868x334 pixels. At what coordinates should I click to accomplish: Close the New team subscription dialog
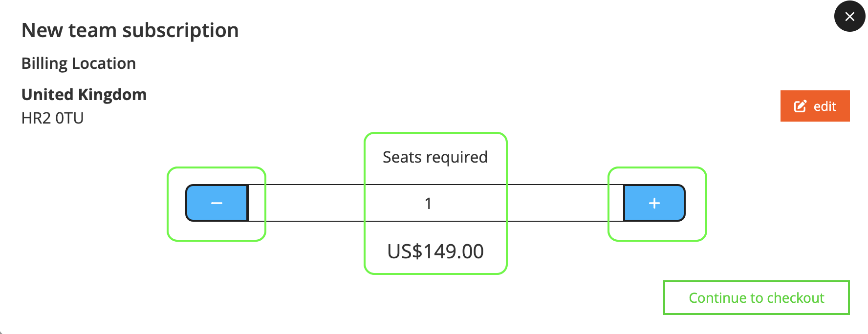coord(849,17)
